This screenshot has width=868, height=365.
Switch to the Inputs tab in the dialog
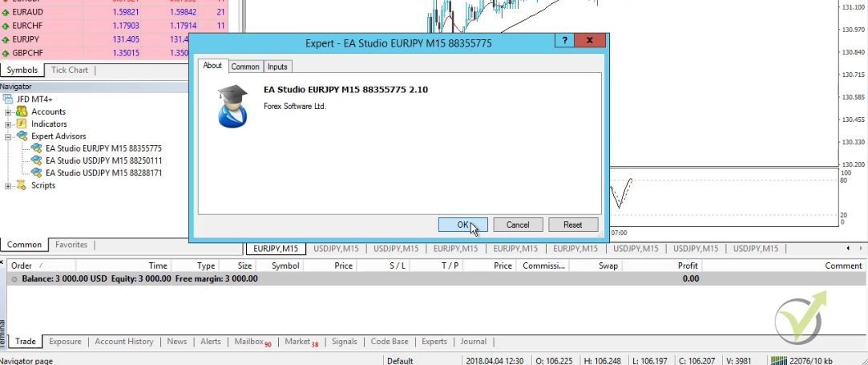pyautogui.click(x=277, y=67)
